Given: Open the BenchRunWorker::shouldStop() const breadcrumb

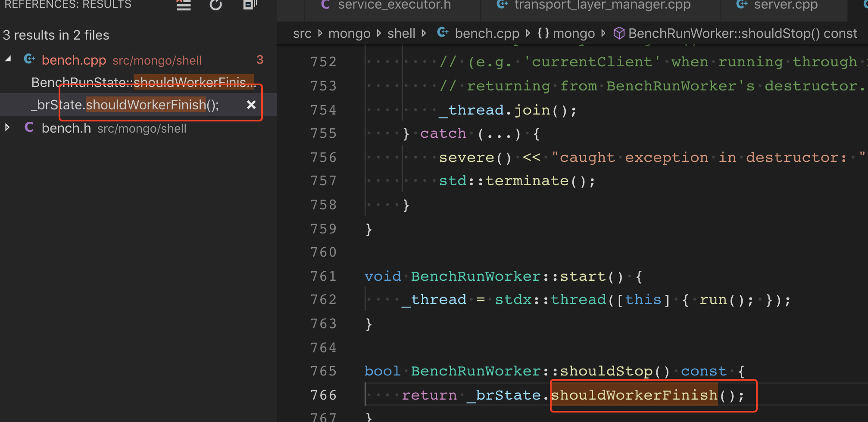Looking at the screenshot, I should point(743,33).
